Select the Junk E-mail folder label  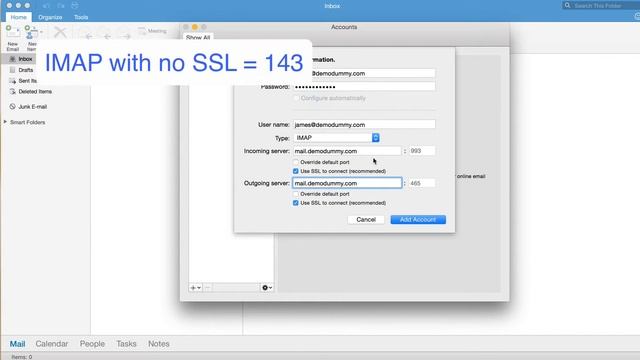coord(33,107)
